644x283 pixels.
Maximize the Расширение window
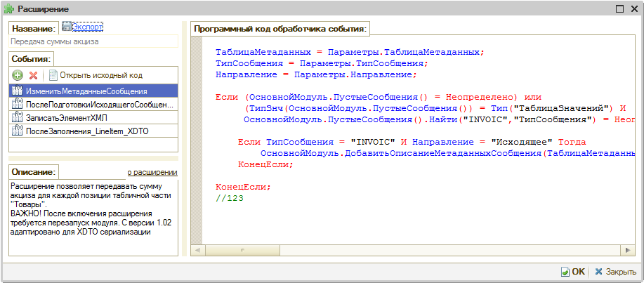point(621,8)
